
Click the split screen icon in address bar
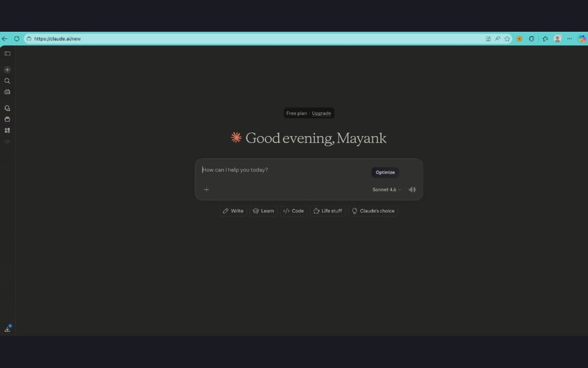[488, 39]
